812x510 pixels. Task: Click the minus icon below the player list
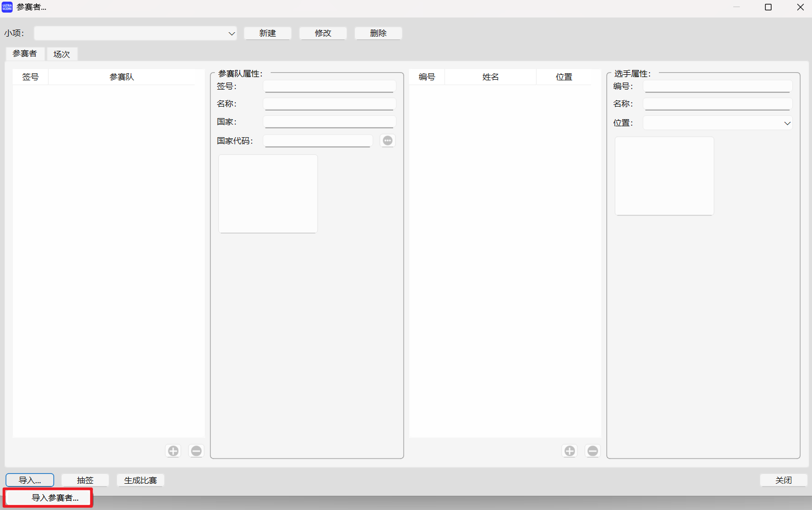[592, 450]
